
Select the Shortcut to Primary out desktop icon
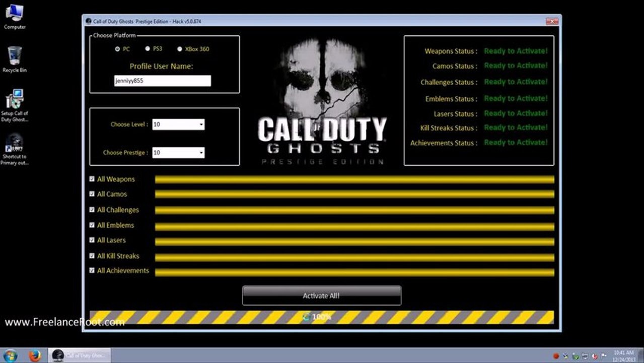click(x=15, y=149)
